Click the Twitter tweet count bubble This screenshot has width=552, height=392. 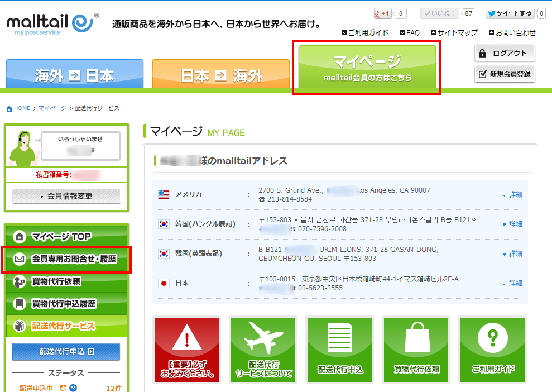541,14
